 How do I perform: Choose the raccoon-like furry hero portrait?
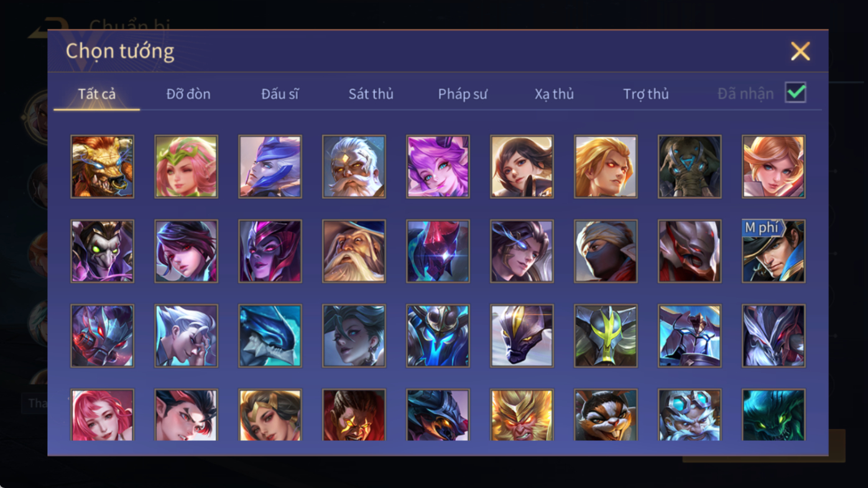click(x=606, y=415)
